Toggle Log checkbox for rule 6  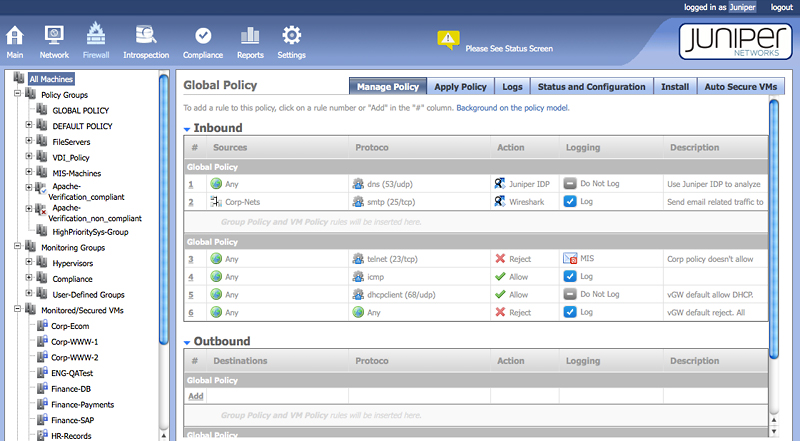(570, 312)
